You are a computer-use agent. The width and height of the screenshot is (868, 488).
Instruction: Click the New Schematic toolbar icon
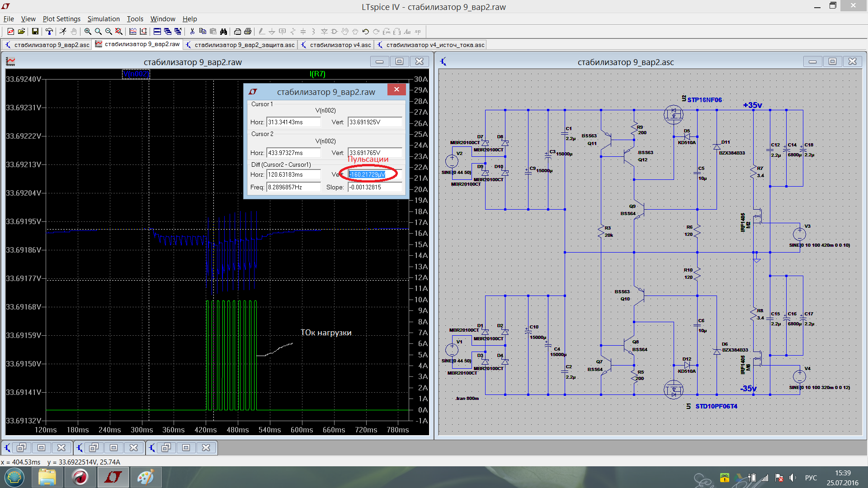point(10,32)
